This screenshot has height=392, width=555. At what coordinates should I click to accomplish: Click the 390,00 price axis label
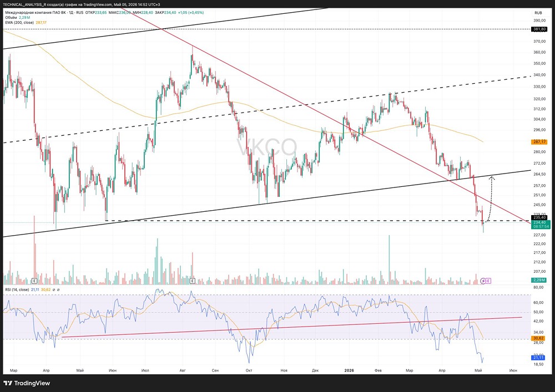pyautogui.click(x=539, y=21)
